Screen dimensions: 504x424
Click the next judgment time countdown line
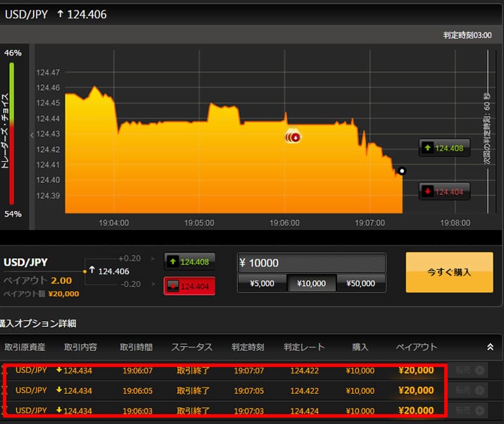(487, 131)
